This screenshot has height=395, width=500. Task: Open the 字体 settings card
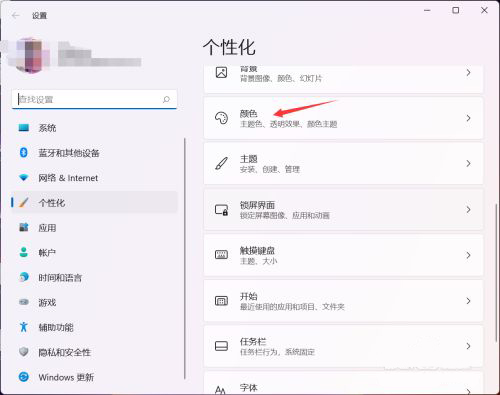point(343,384)
